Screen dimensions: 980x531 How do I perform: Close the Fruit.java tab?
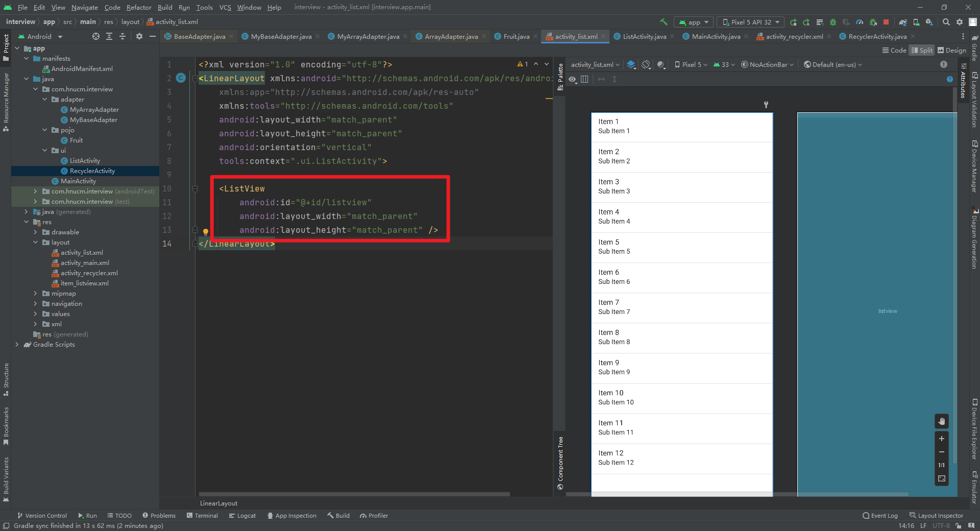click(535, 36)
